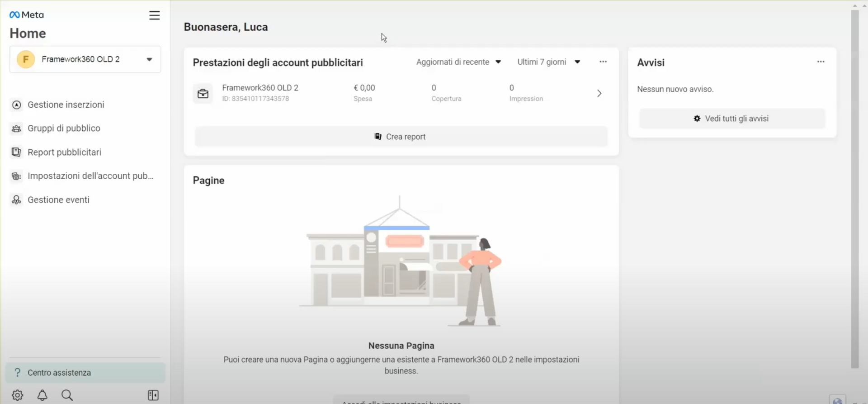Click the Impostazioni dell'account icon
Viewport: 868px width, 404px height.
point(17,176)
